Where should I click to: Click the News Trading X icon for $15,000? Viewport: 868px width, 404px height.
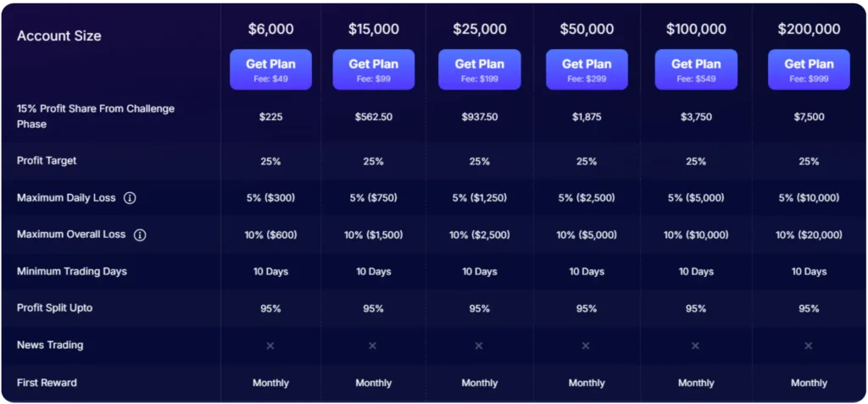(x=373, y=346)
